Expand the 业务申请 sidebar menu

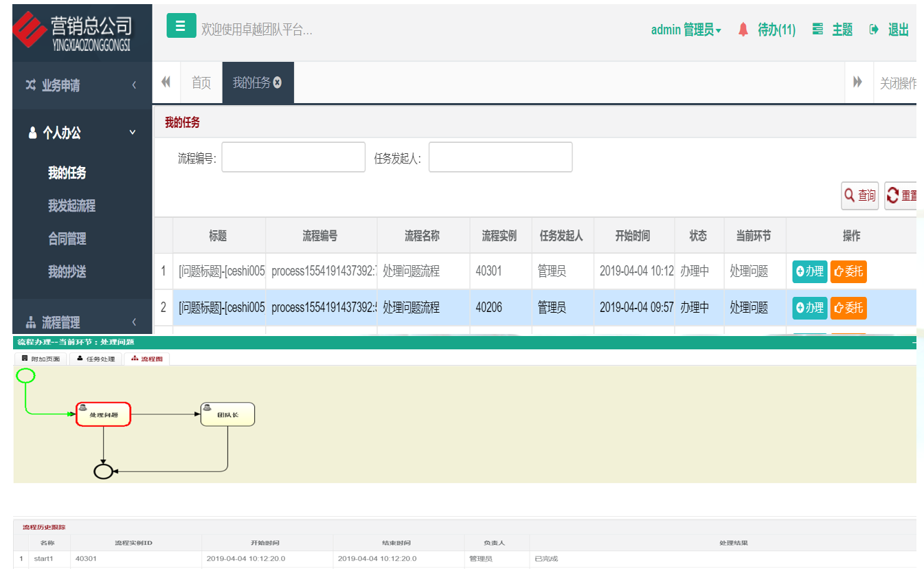pyautogui.click(x=82, y=85)
